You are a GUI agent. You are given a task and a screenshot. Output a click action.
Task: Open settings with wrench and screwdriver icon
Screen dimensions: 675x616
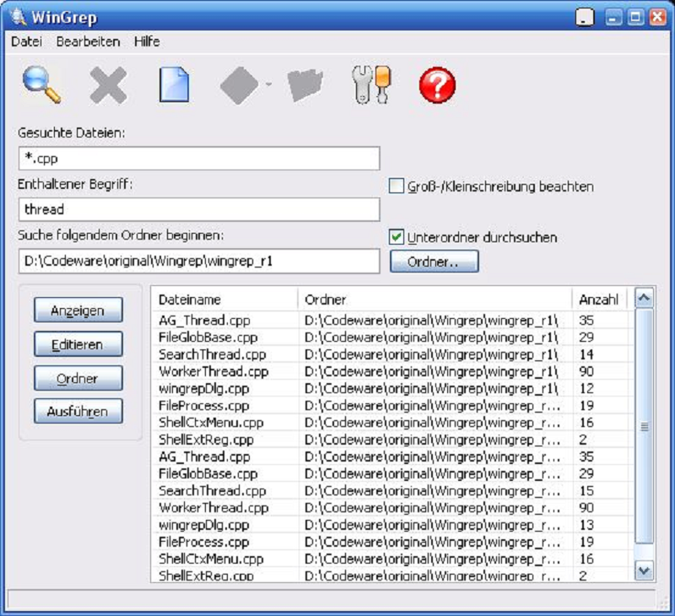370,85
